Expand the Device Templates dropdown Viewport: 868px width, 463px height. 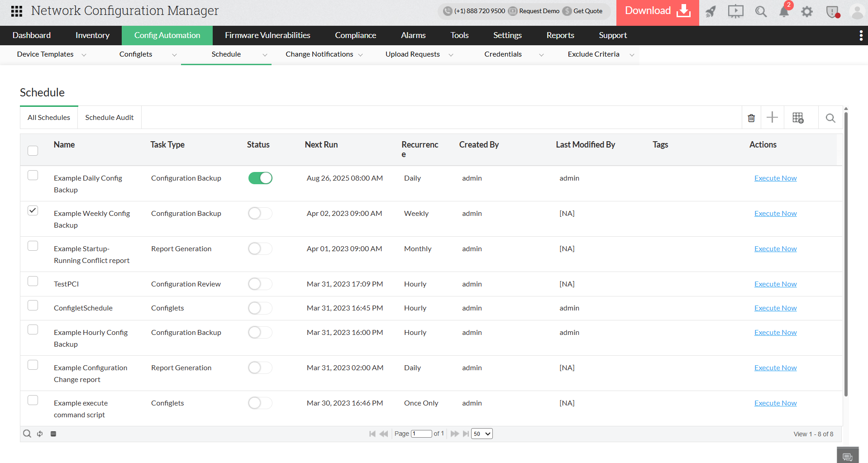coord(84,54)
